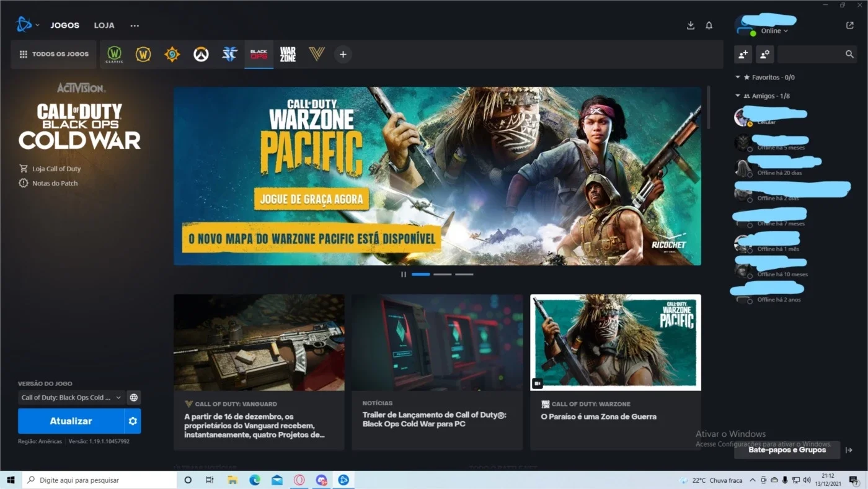Open the StarCraft II game icon
868x489 pixels.
(229, 54)
